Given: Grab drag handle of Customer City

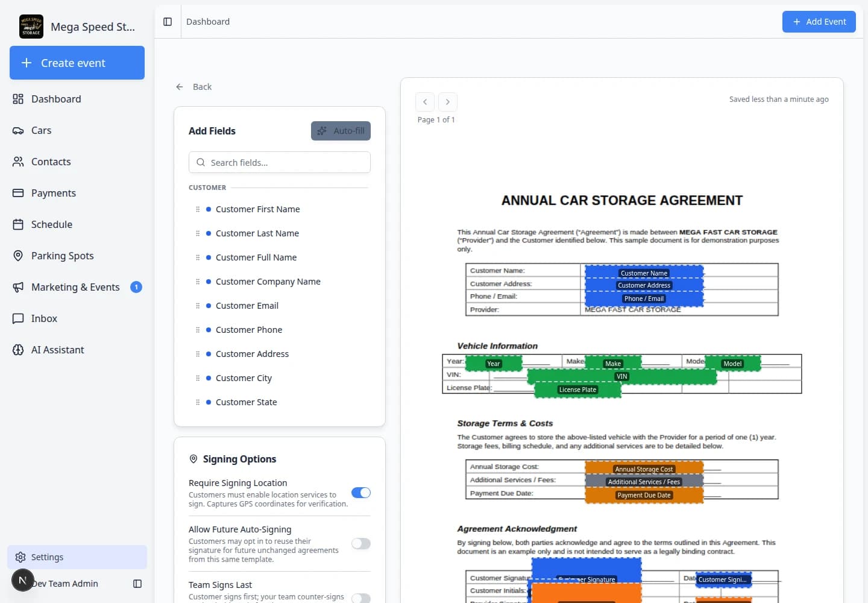Looking at the screenshot, I should 198,378.
